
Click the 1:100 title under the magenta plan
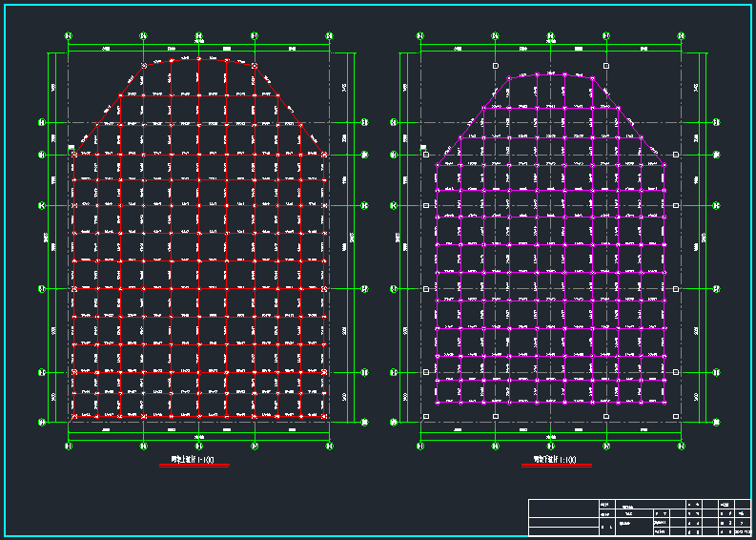tap(556, 460)
